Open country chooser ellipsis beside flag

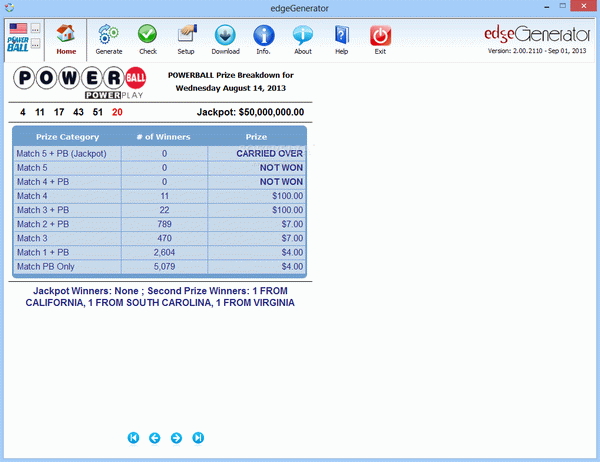tap(35, 28)
